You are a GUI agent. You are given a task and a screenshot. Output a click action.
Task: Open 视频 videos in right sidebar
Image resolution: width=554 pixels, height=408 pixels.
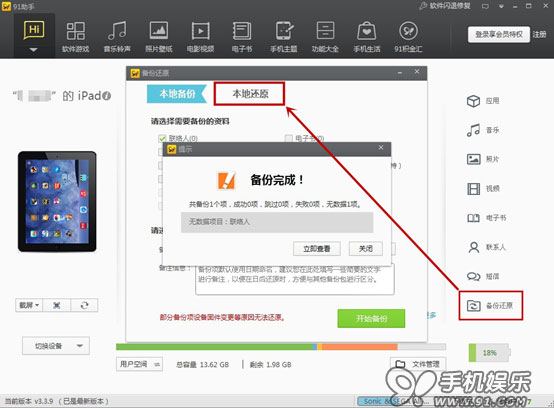click(x=483, y=189)
